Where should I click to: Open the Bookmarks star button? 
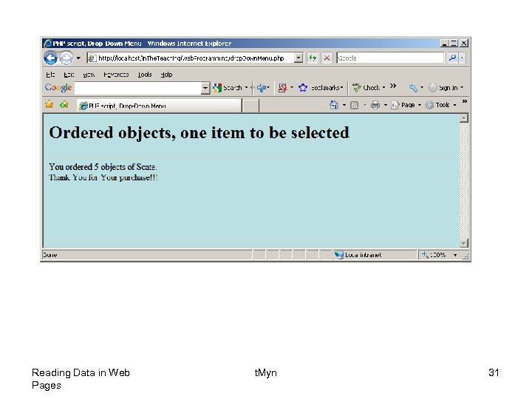coord(320,88)
